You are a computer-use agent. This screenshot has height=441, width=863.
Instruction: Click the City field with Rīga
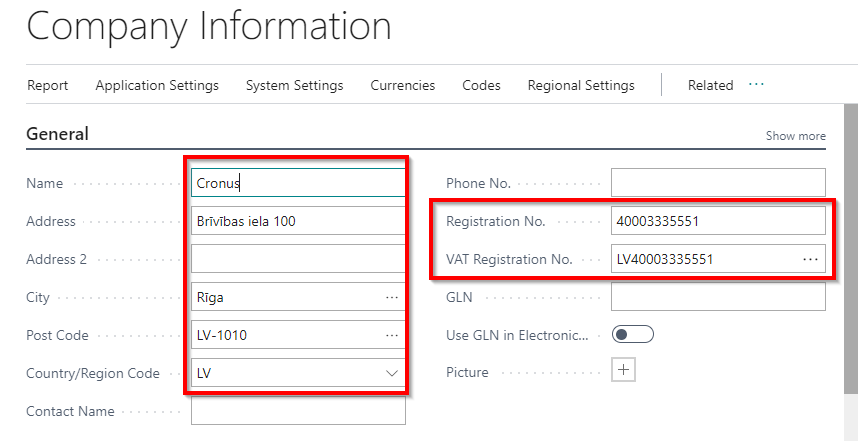click(298, 297)
